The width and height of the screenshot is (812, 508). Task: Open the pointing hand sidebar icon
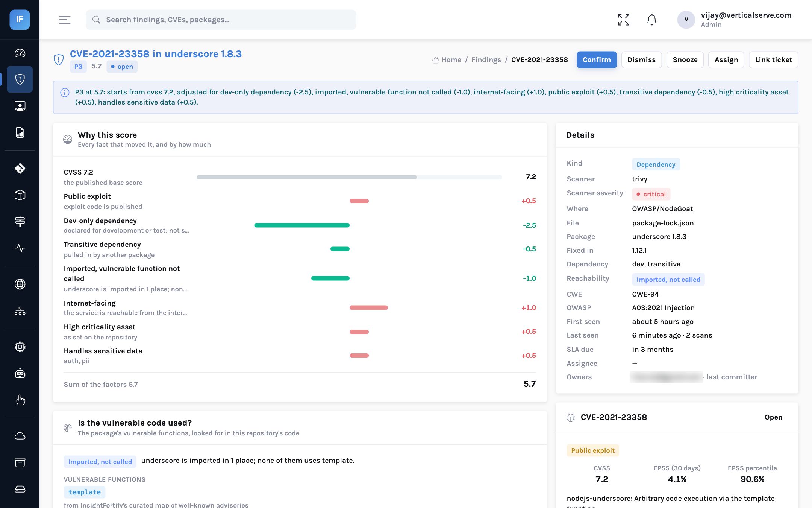(x=21, y=400)
